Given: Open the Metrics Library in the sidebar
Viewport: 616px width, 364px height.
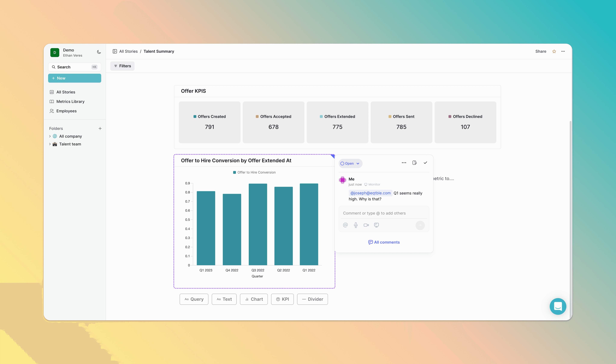Looking at the screenshot, I should (x=70, y=101).
